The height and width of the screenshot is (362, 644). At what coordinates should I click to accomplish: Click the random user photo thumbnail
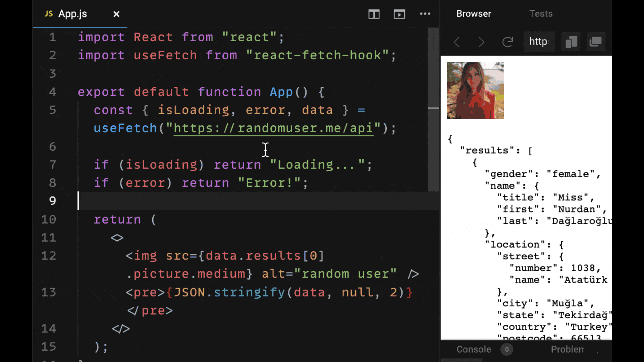click(x=475, y=90)
